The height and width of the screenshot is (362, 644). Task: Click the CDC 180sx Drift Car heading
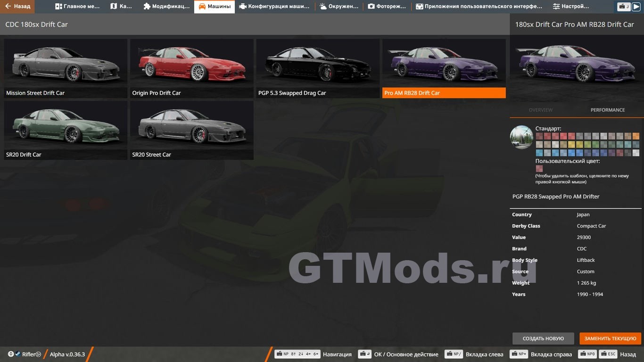pos(36,25)
